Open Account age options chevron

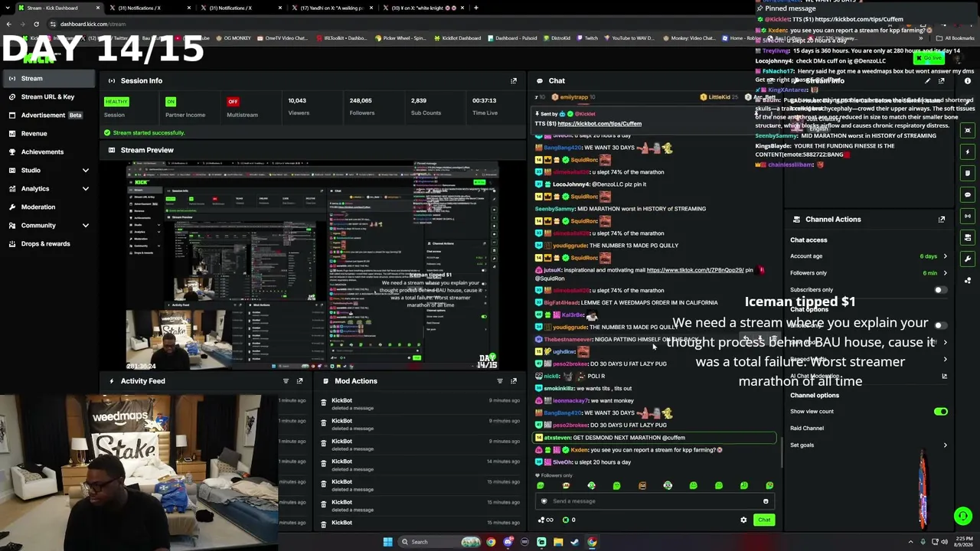click(945, 256)
